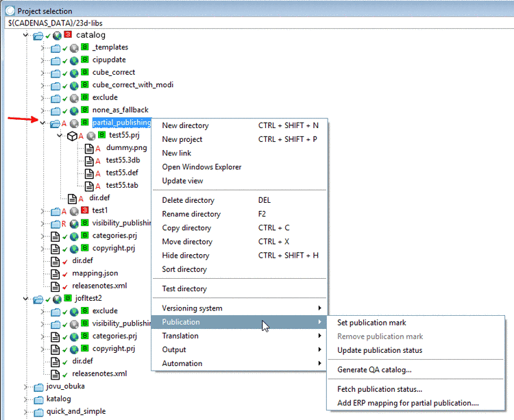Collapse the partial_publishing folder node
Viewport: 514px width, 420px height.
tap(42, 123)
